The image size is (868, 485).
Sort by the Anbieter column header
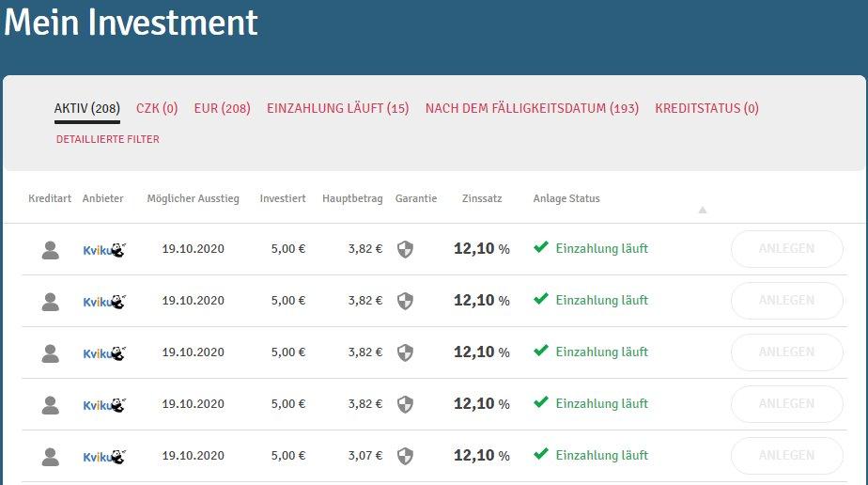(x=103, y=198)
